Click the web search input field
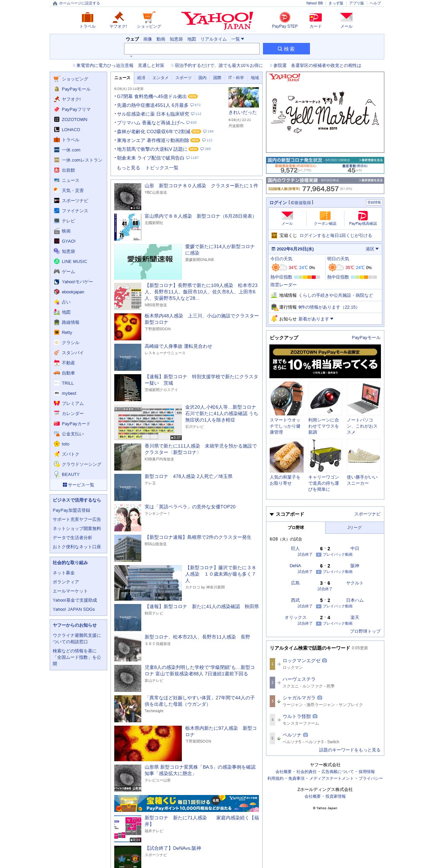Image resolution: width=434 pixels, height=868 pixels. [x=192, y=49]
